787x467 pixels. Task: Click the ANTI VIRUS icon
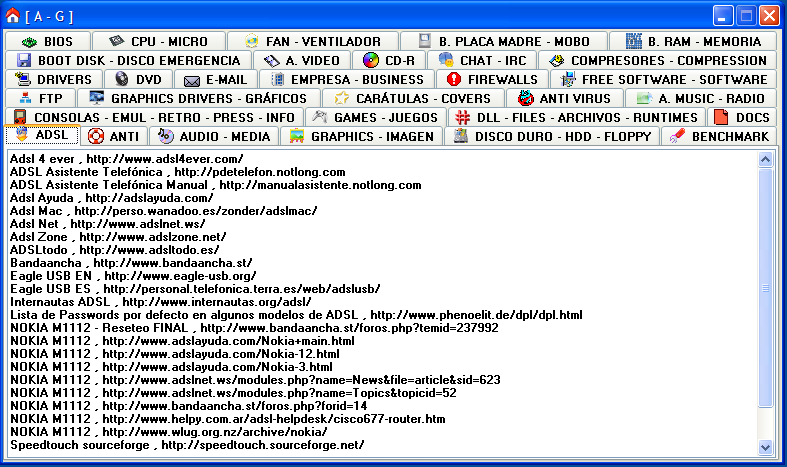526,98
